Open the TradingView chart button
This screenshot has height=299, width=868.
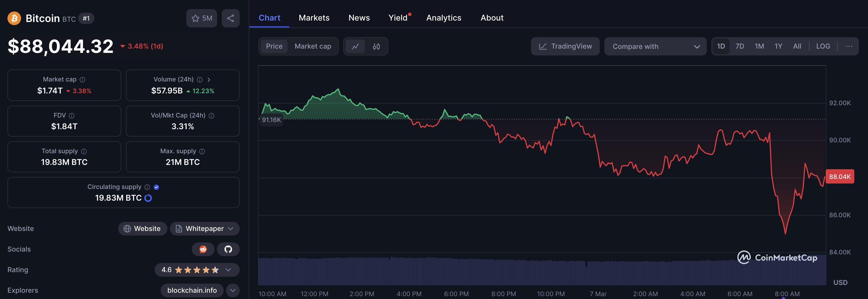pos(565,46)
